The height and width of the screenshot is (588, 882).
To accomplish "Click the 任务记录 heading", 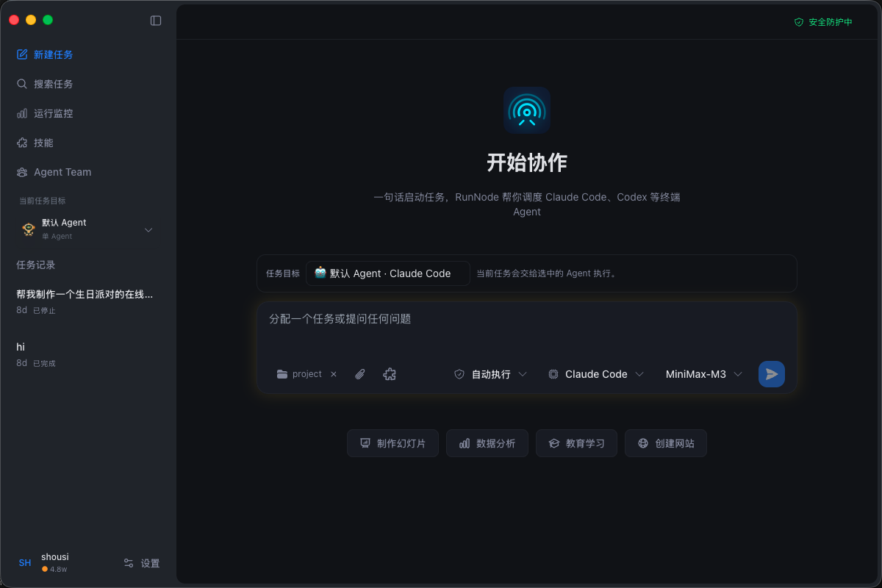I will [x=36, y=265].
